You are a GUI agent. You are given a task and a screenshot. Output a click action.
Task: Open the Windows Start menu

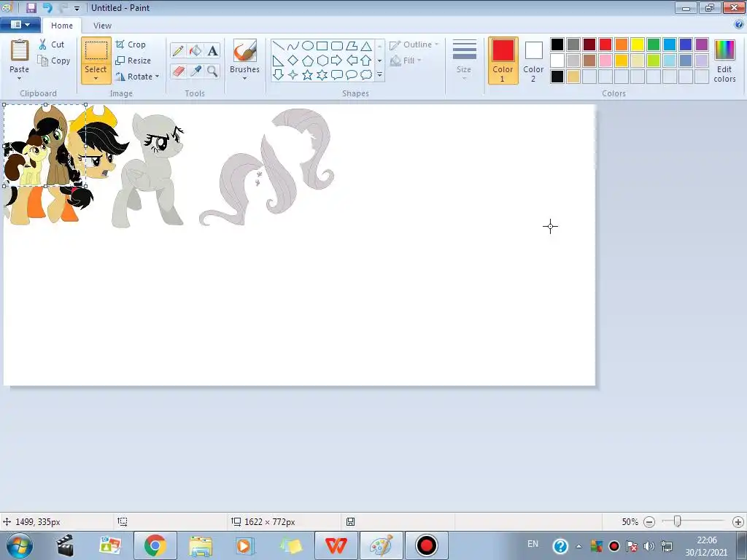(x=19, y=545)
